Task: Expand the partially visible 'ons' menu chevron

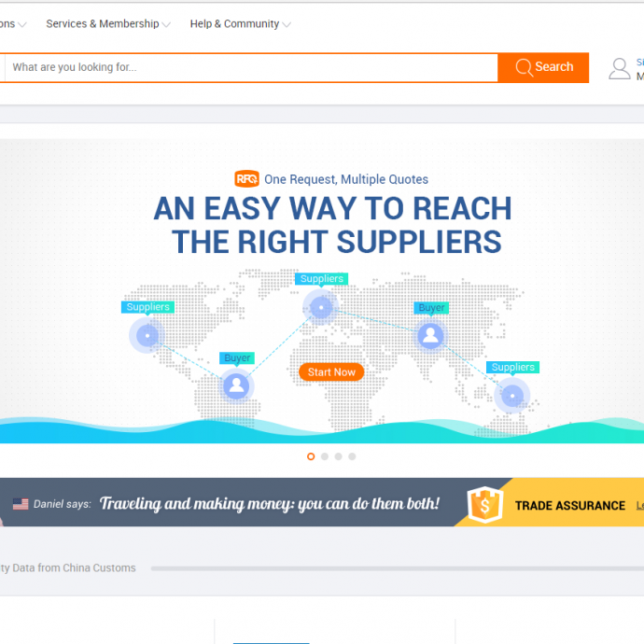Action: 22,24
